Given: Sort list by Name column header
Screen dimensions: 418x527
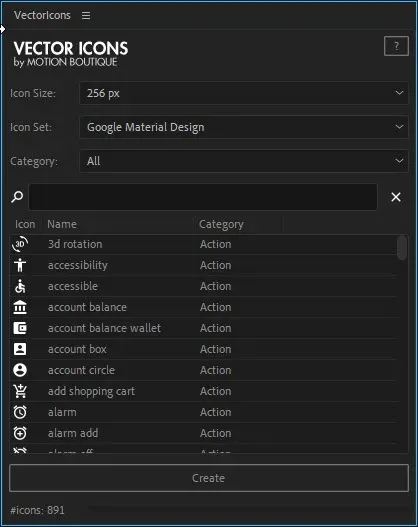Looking at the screenshot, I should (x=62, y=224).
